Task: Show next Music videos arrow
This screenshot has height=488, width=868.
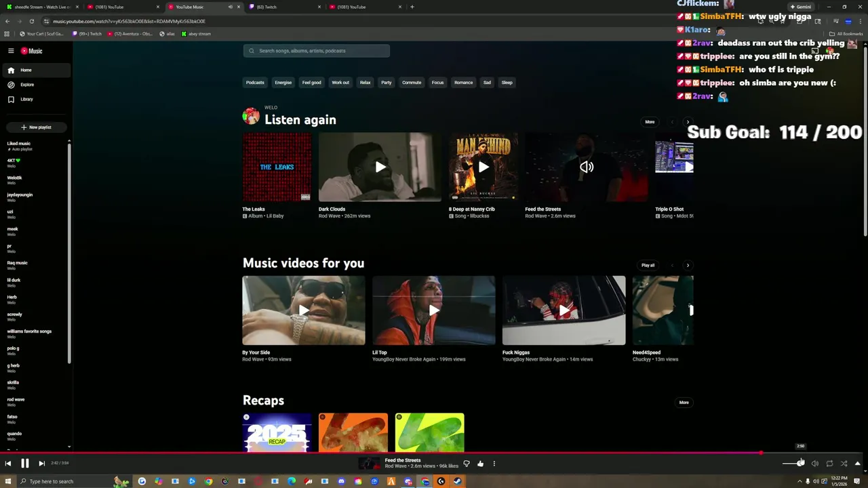Action: [688, 266]
